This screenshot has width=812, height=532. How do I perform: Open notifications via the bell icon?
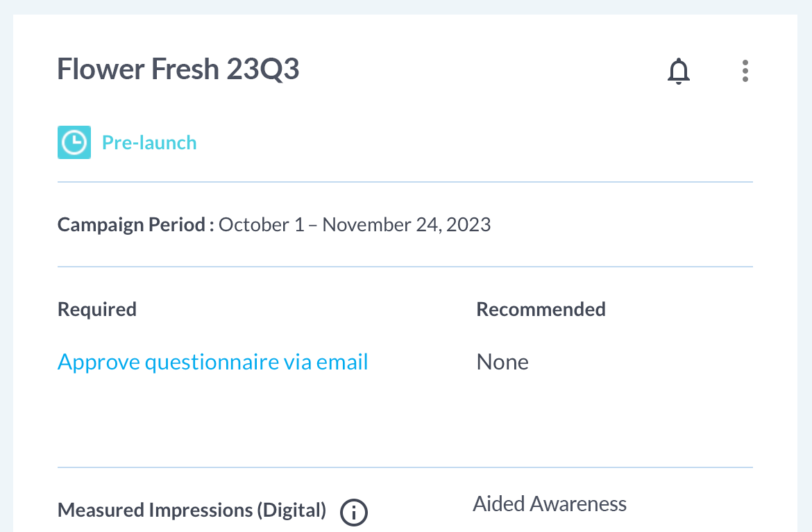click(678, 71)
